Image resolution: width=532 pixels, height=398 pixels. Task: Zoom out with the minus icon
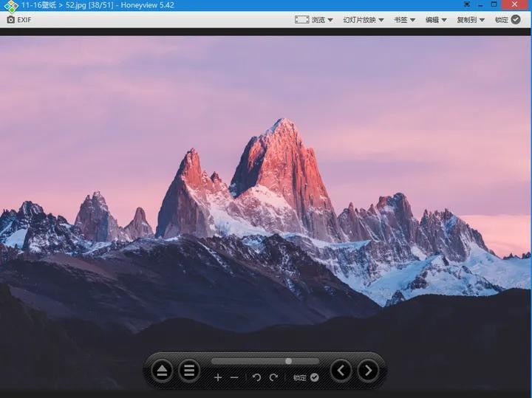pyautogui.click(x=234, y=377)
